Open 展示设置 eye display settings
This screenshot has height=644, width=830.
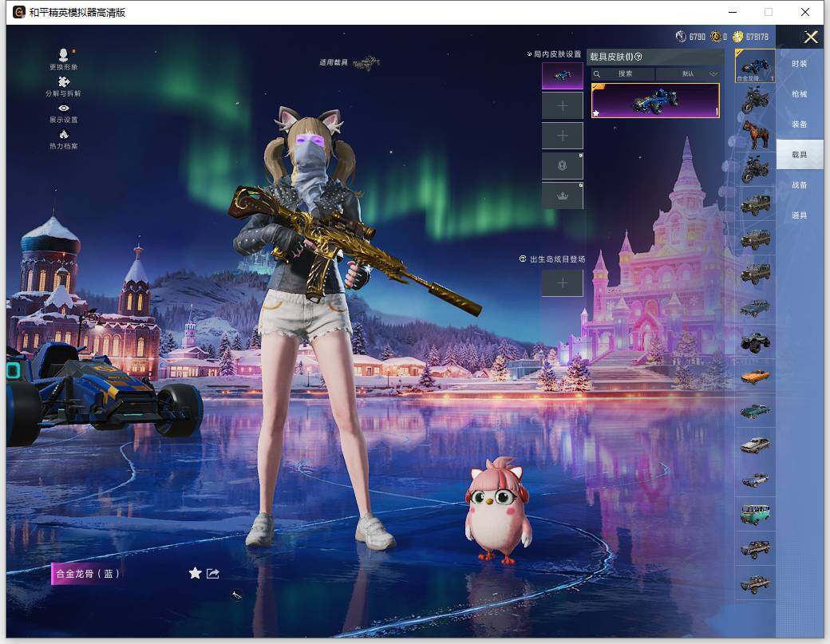[64, 114]
